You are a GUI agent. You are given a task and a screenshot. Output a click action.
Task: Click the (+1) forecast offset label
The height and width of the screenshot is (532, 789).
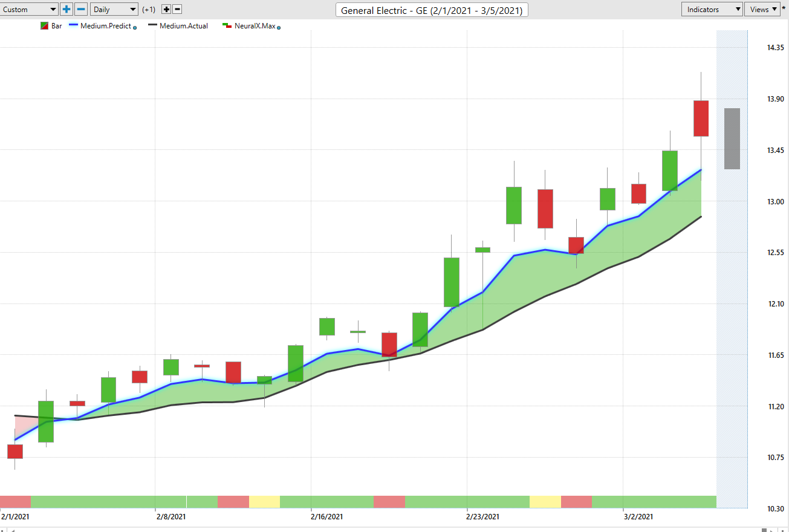pyautogui.click(x=149, y=10)
